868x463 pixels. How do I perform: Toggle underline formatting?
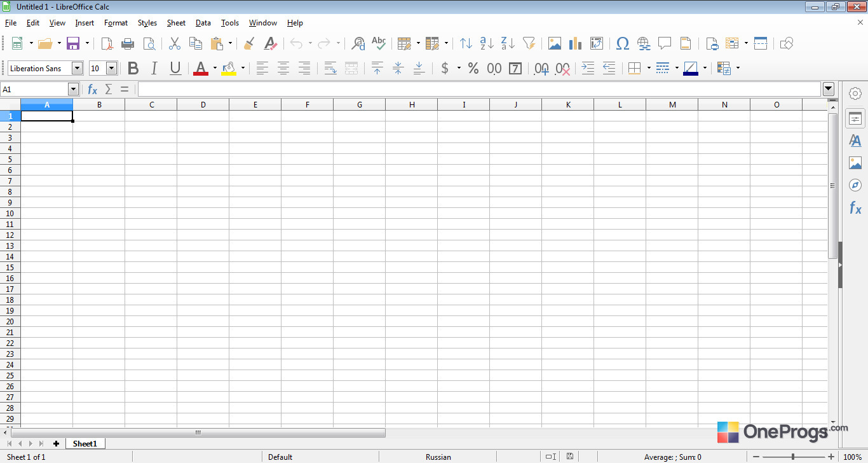(175, 68)
